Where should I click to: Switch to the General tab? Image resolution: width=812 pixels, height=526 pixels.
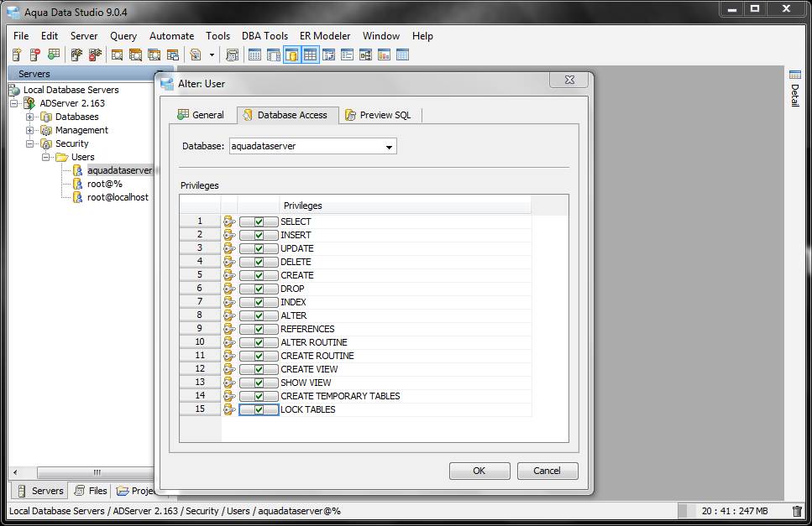click(201, 115)
